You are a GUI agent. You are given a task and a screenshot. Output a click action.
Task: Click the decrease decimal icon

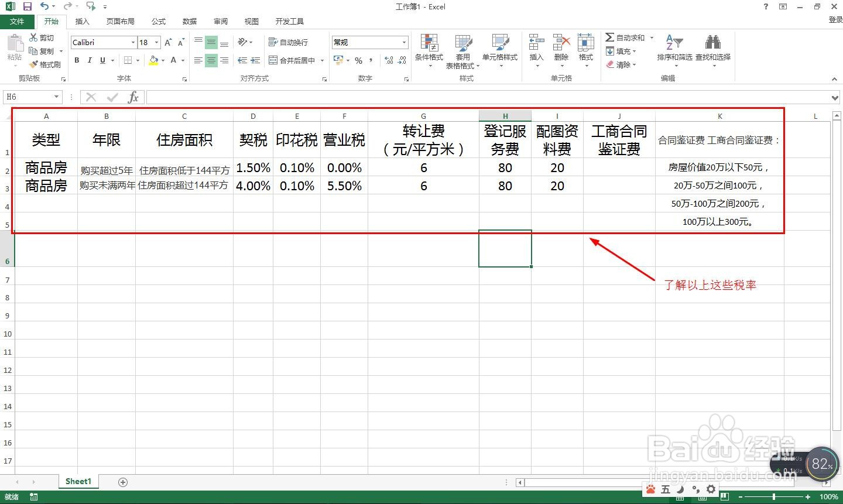(402, 60)
